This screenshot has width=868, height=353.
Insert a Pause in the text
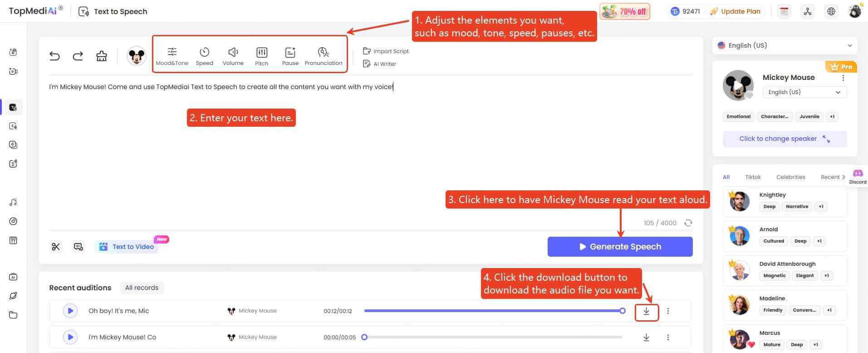coord(290,56)
